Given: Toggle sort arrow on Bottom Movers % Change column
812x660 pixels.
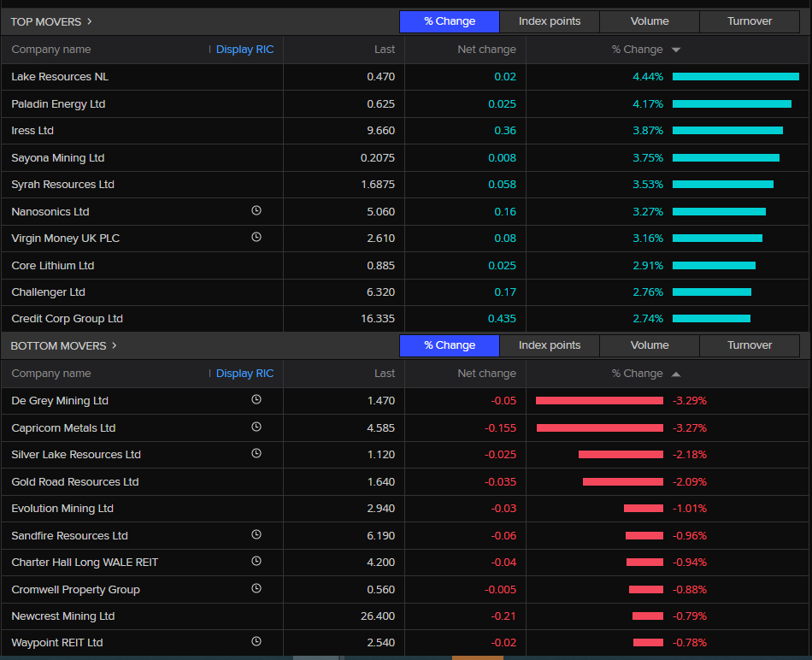Looking at the screenshot, I should click(676, 374).
